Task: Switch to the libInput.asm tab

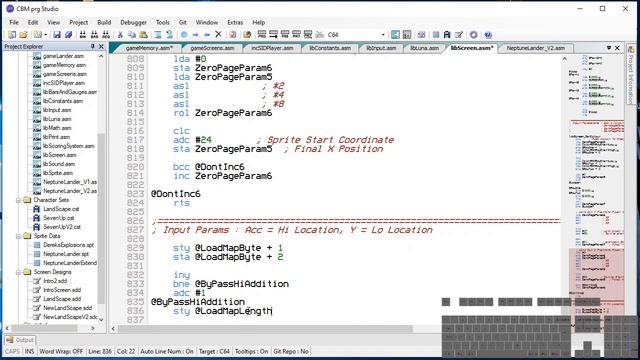Action: click(x=381, y=48)
